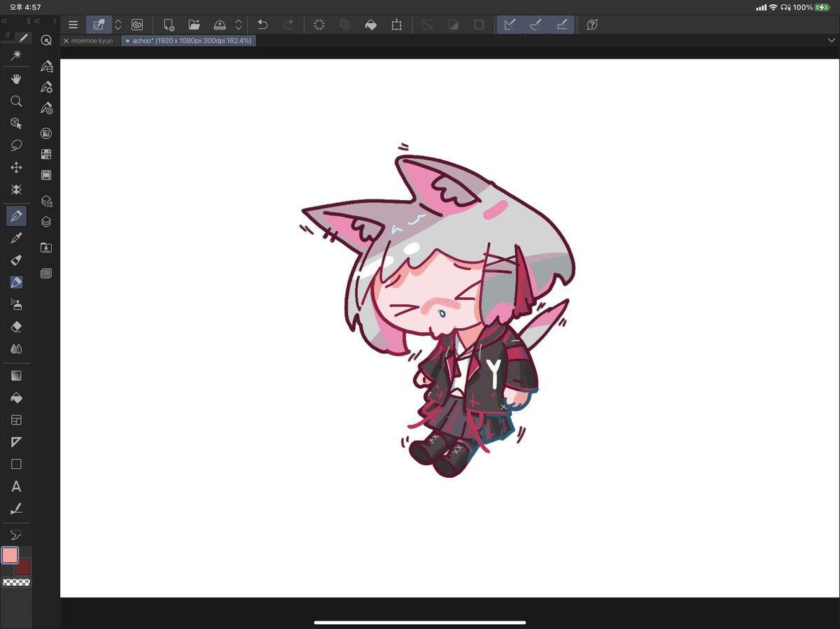Open the Clip Studio launcher icon
Viewport: 840px width, 629px height.
(137, 24)
